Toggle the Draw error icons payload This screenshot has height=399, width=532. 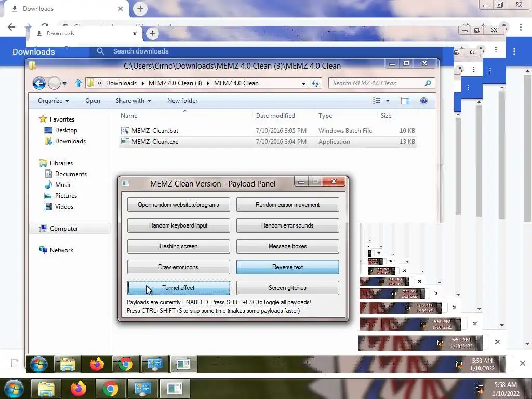pyautogui.click(x=179, y=267)
